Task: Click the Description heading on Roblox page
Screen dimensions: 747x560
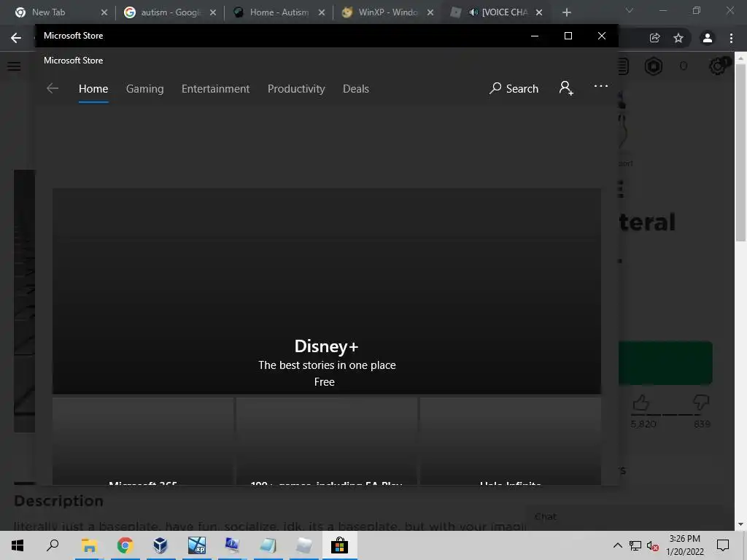Action: (x=58, y=501)
